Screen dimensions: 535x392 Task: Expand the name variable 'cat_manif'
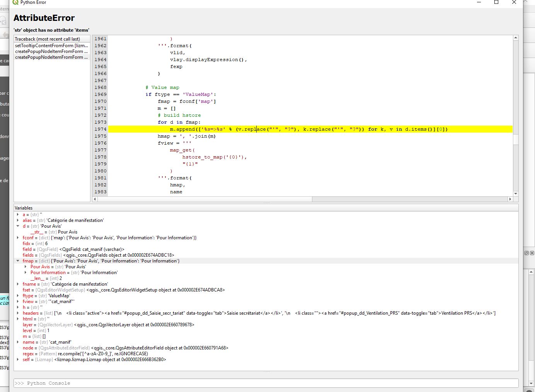(x=18, y=342)
